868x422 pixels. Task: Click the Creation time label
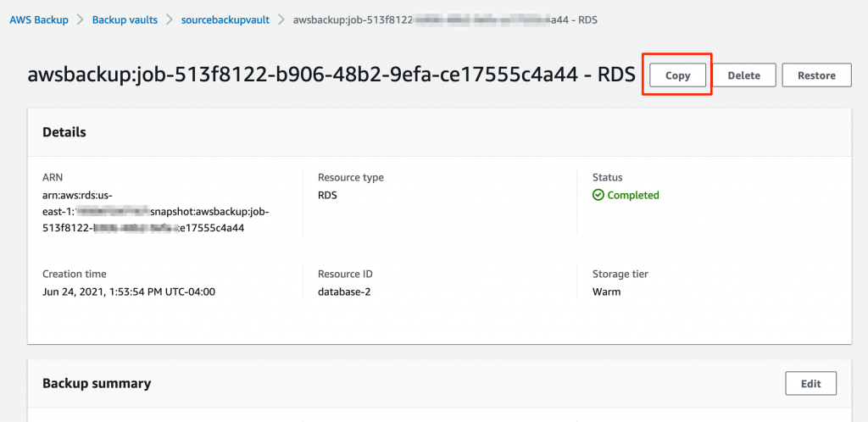pos(75,274)
